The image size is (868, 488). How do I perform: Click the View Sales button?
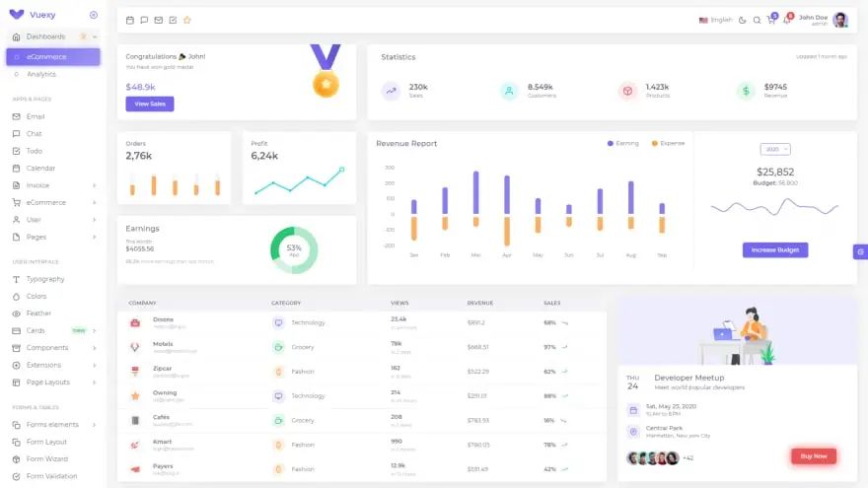click(x=150, y=105)
